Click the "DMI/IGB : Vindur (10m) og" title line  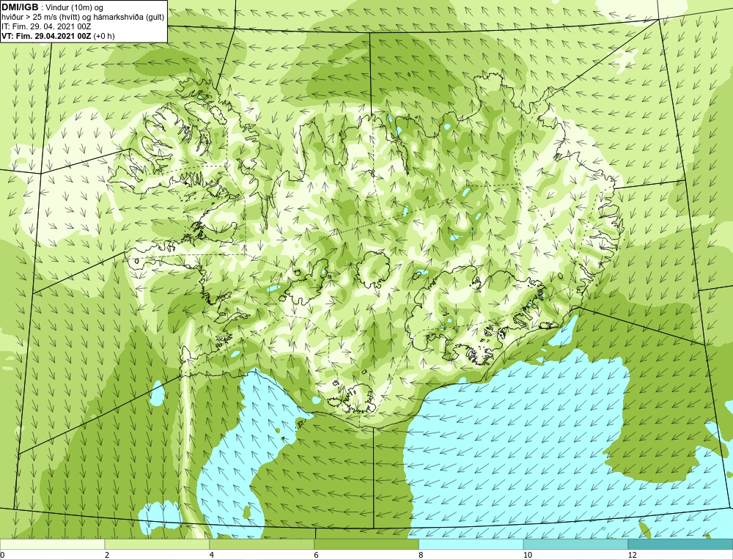[53, 7]
